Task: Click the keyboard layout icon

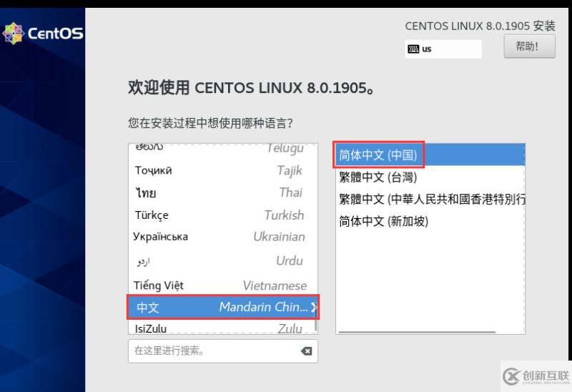Action: tap(413, 49)
